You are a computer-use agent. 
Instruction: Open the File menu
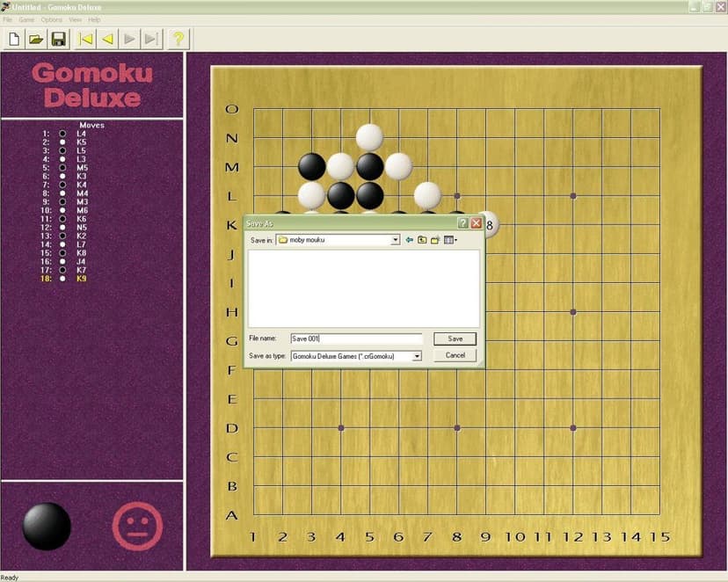(7, 20)
